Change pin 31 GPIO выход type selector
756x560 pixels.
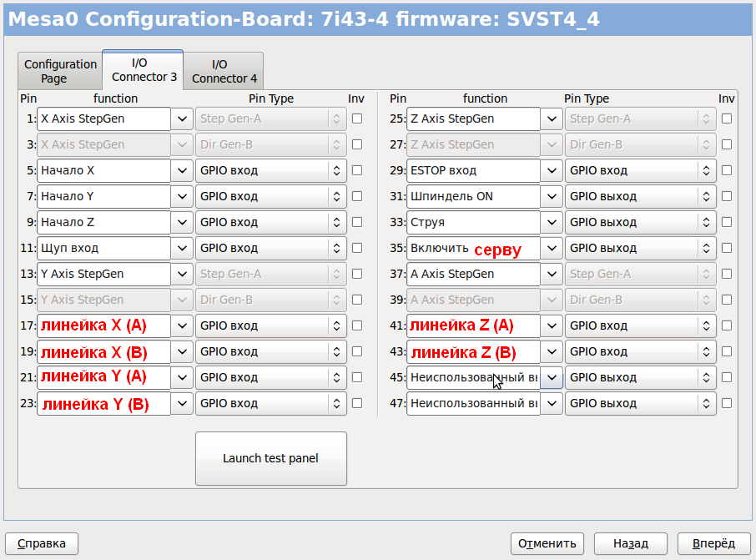pyautogui.click(x=640, y=196)
